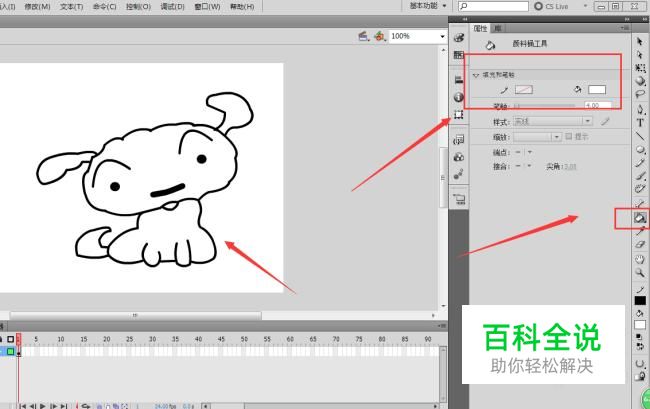Select the Free Transform tool
Viewport: 650px width, 409px height.
pos(640,68)
